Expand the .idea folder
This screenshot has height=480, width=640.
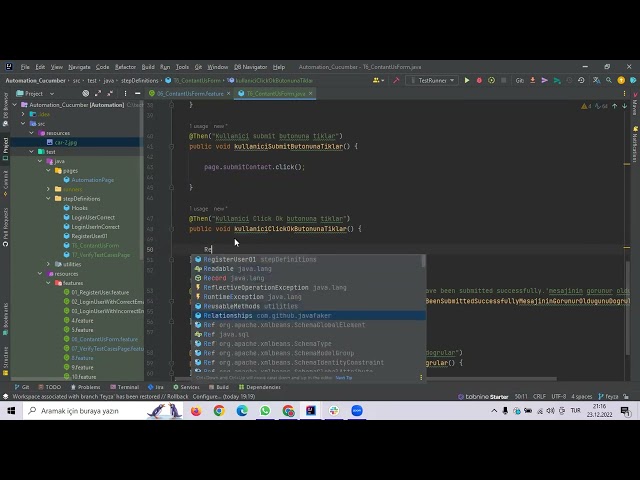tap(23, 114)
